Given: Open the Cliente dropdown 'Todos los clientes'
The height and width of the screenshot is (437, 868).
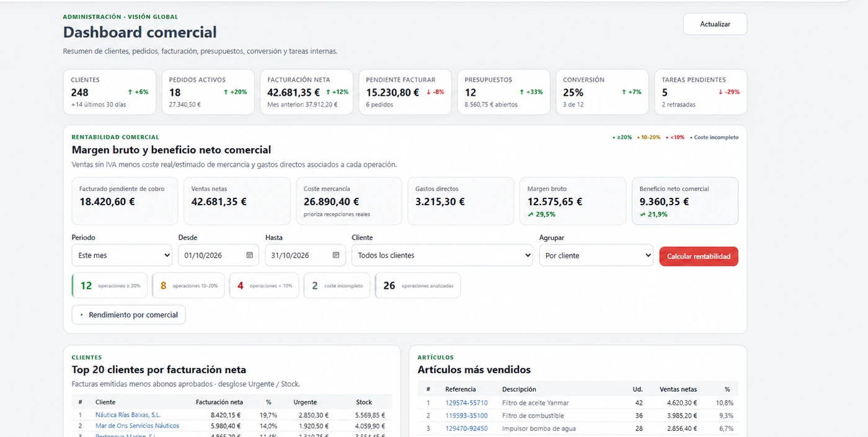Looking at the screenshot, I should [442, 255].
